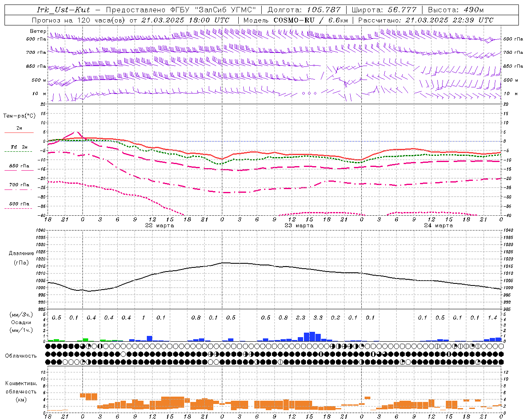Select the 3-hour precipitation value 0.2
525x420 pixels.
click(x=336, y=318)
